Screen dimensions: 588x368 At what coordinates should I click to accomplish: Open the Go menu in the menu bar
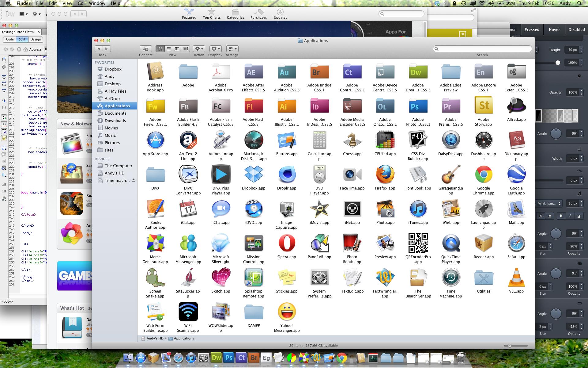point(80,3)
